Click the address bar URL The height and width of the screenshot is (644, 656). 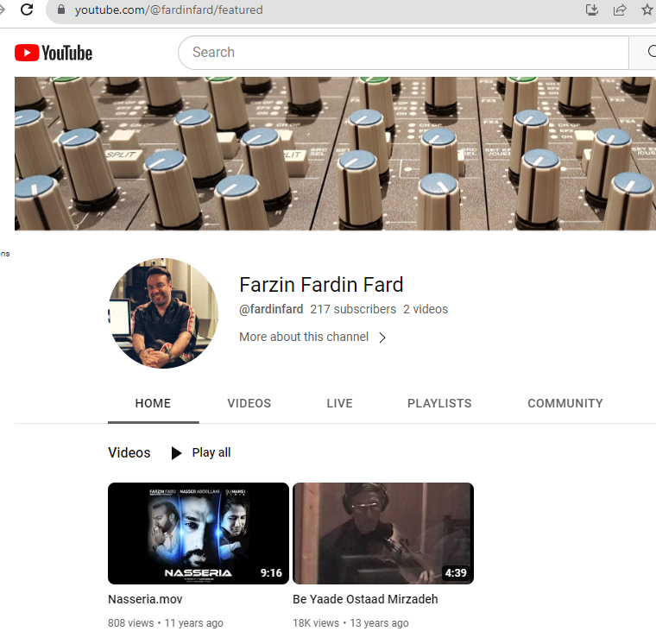point(168,9)
